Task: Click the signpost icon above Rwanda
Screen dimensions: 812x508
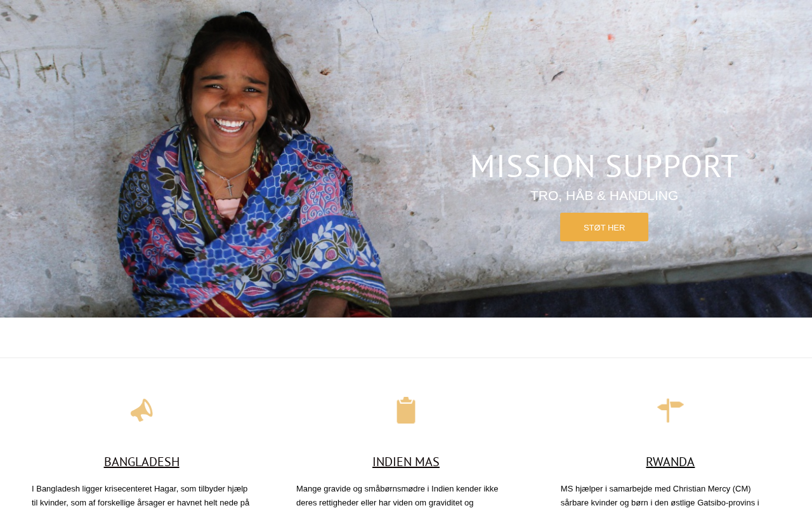Action: (671, 410)
